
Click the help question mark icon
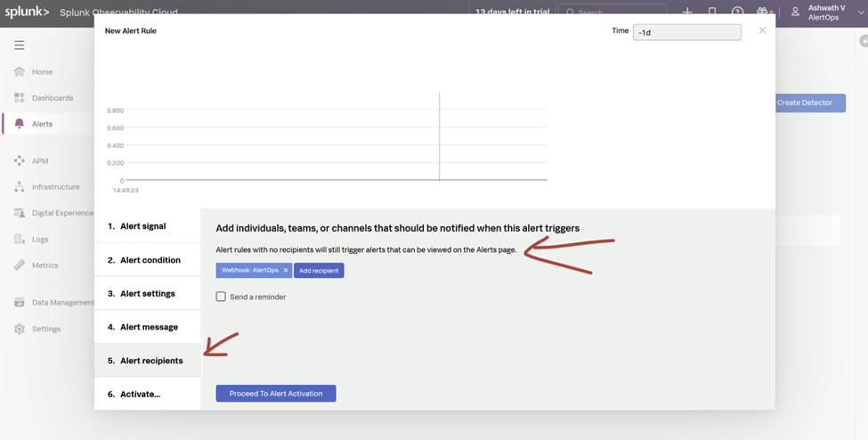(x=737, y=12)
